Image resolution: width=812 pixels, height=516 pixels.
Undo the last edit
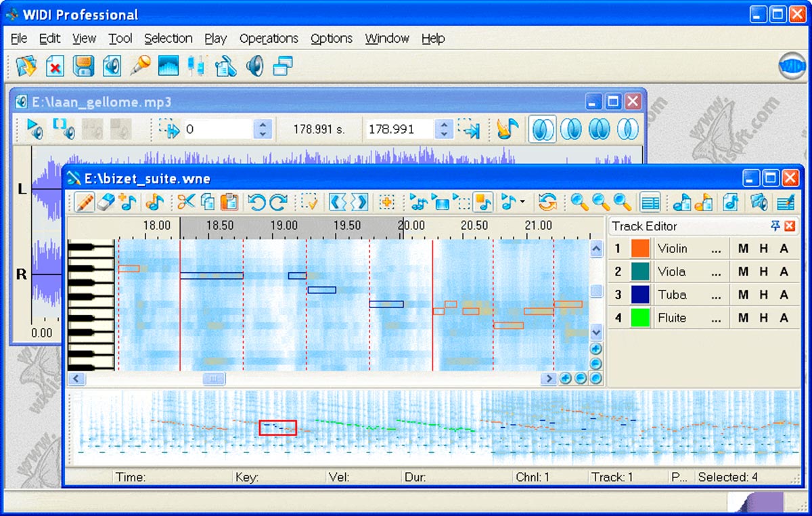tap(256, 202)
